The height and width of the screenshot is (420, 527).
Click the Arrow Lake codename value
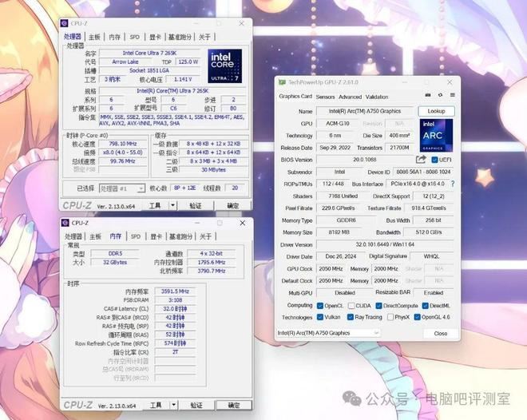point(125,61)
